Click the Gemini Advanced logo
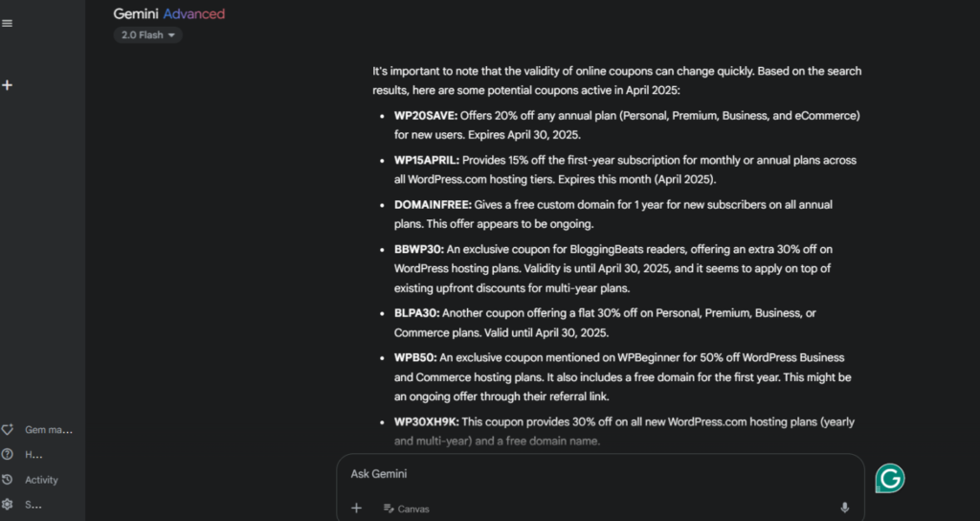Viewport: 980px width, 521px height. pyautogui.click(x=169, y=13)
